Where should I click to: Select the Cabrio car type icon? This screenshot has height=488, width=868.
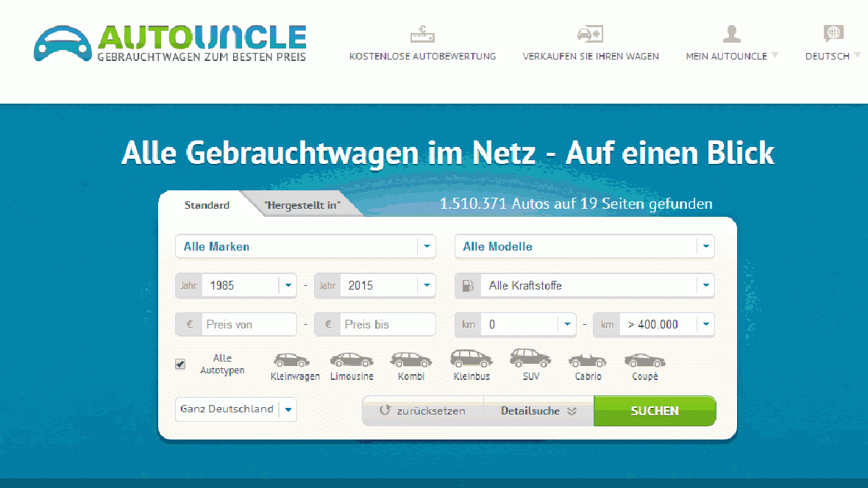(x=587, y=362)
